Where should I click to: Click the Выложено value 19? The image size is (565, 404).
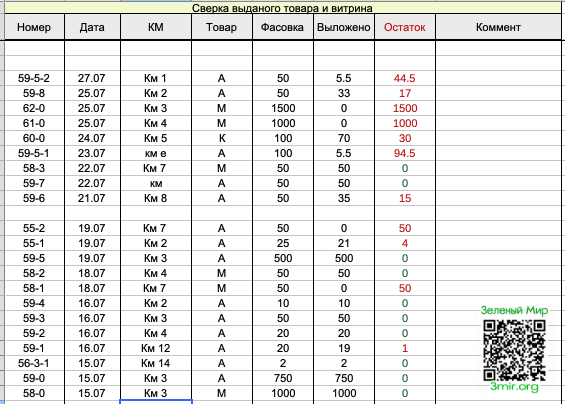click(344, 348)
